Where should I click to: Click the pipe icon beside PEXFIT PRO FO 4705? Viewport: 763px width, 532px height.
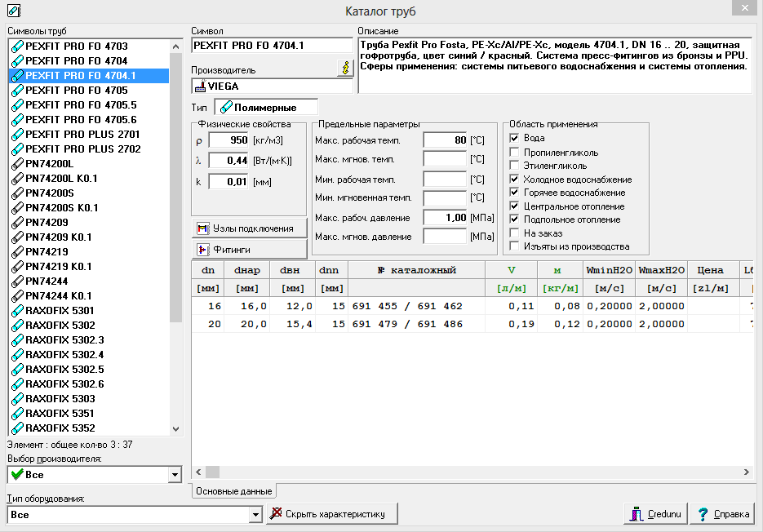click(17, 90)
